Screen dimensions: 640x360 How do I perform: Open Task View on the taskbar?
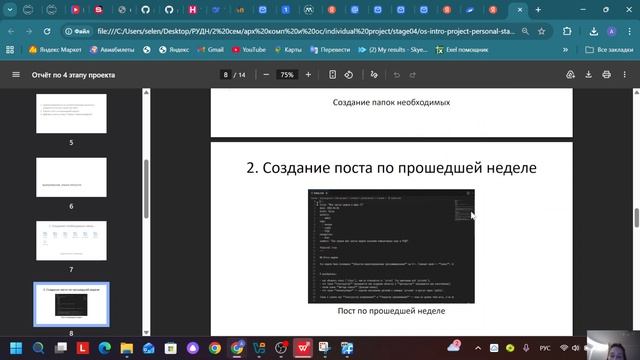[61, 348]
